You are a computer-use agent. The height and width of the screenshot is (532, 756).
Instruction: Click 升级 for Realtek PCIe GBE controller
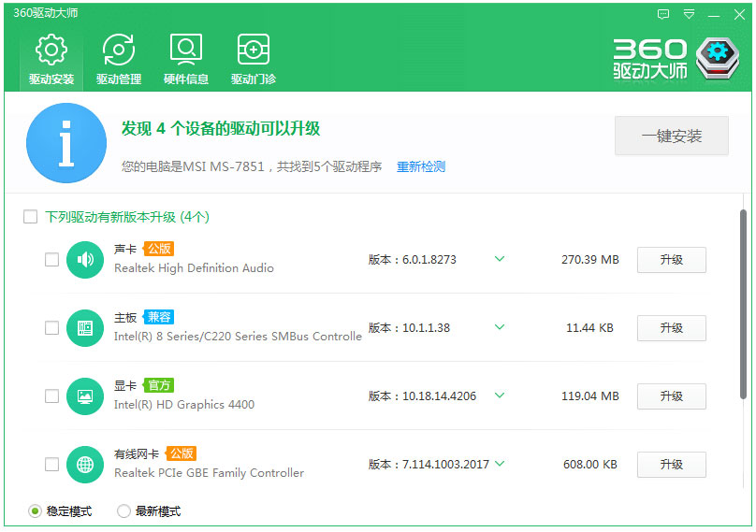point(672,465)
